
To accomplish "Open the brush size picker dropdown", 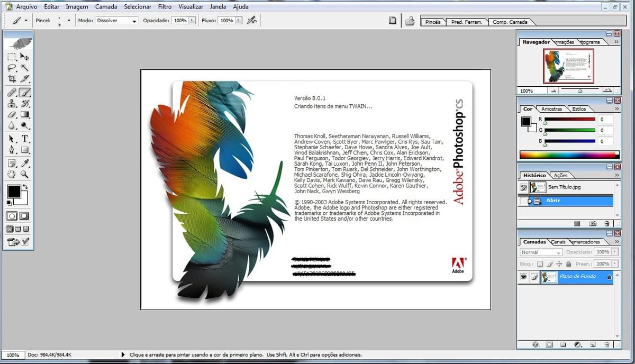I will [x=68, y=20].
